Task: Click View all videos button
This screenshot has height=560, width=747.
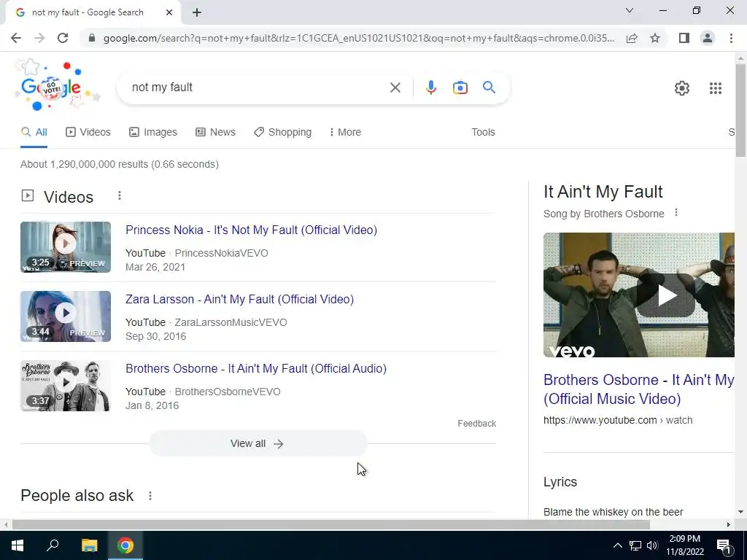Action: pos(258,444)
